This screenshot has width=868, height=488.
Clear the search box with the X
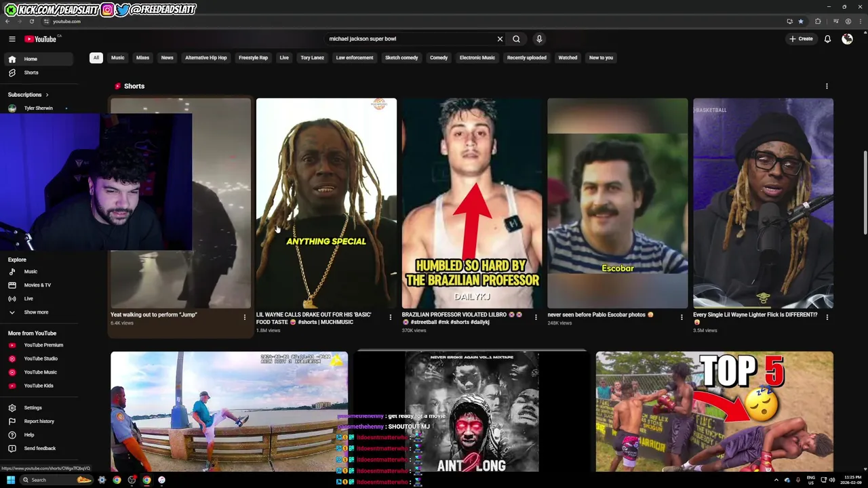pos(500,39)
